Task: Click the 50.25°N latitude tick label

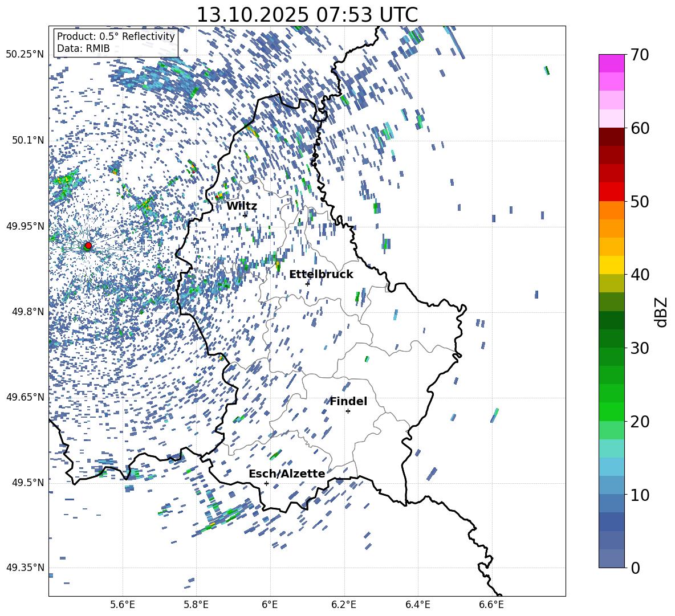Action: 25,55
